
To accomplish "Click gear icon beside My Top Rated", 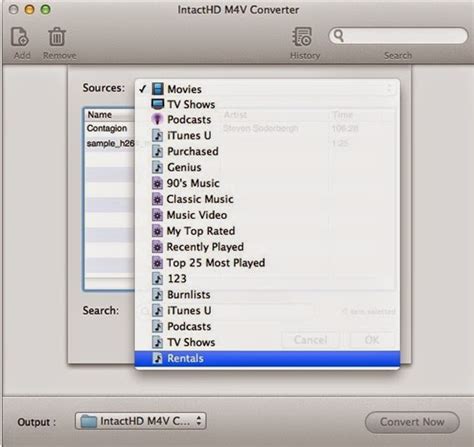I will 157,231.
